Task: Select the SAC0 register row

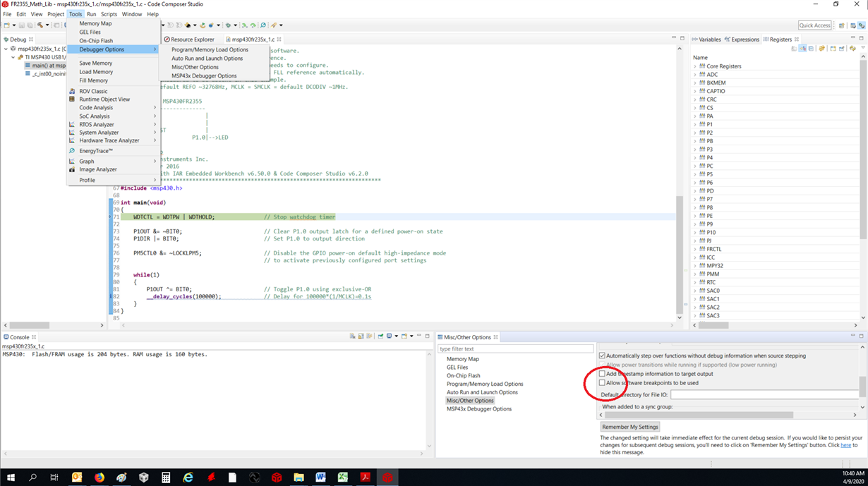Action: pos(774,291)
